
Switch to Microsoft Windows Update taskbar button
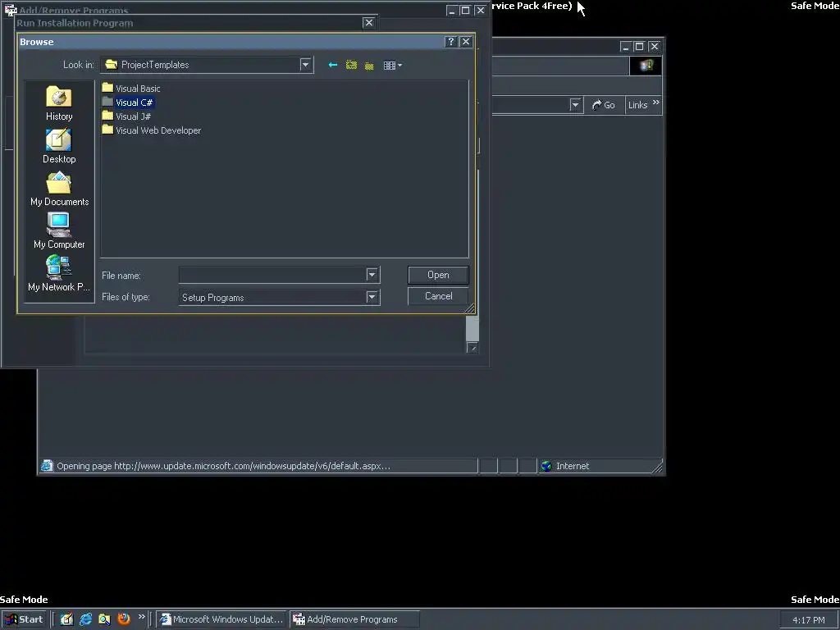pos(221,619)
